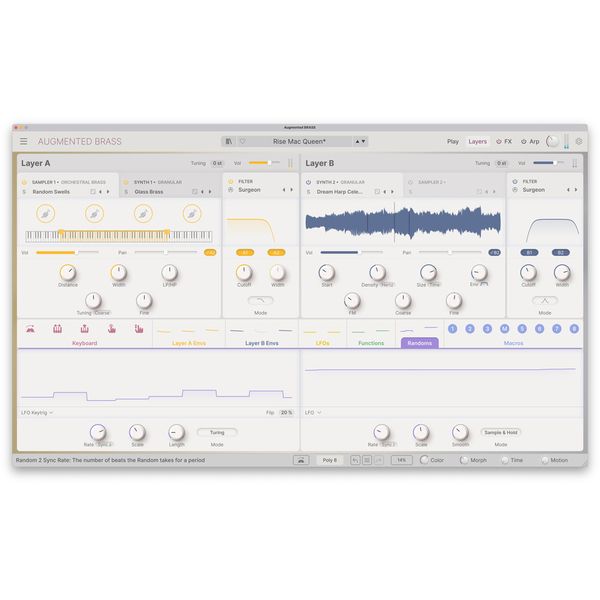Select Macro 5 circle
Image resolution: width=600 pixels, height=600 pixels.
pyautogui.click(x=522, y=329)
